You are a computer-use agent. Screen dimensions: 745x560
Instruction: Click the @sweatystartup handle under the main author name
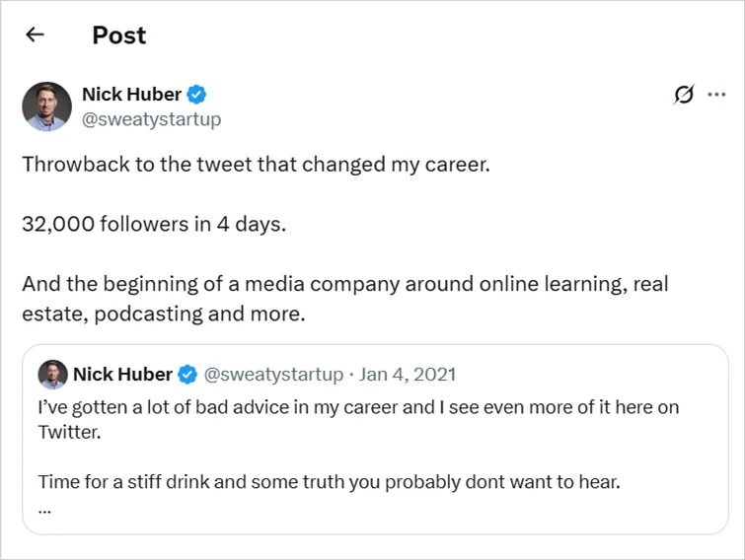pyautogui.click(x=151, y=119)
